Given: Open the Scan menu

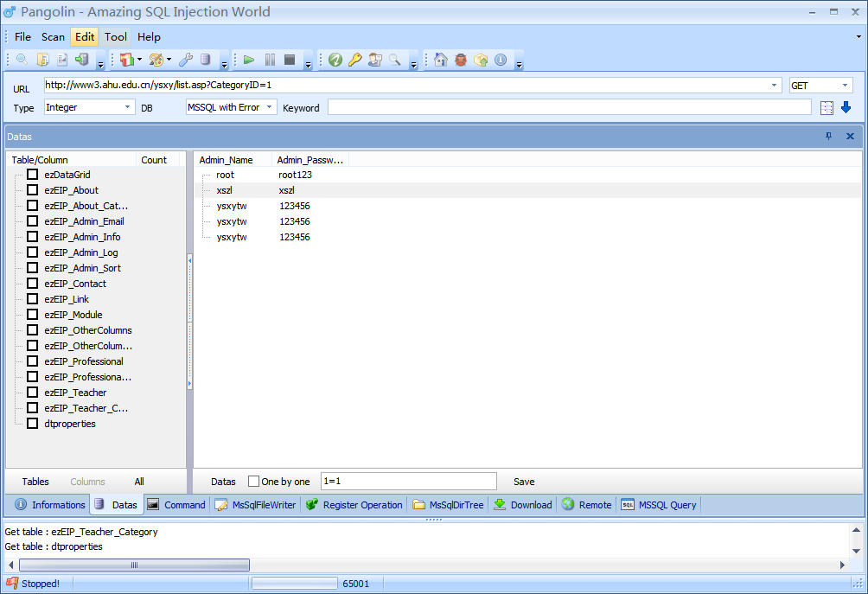Looking at the screenshot, I should tap(53, 37).
